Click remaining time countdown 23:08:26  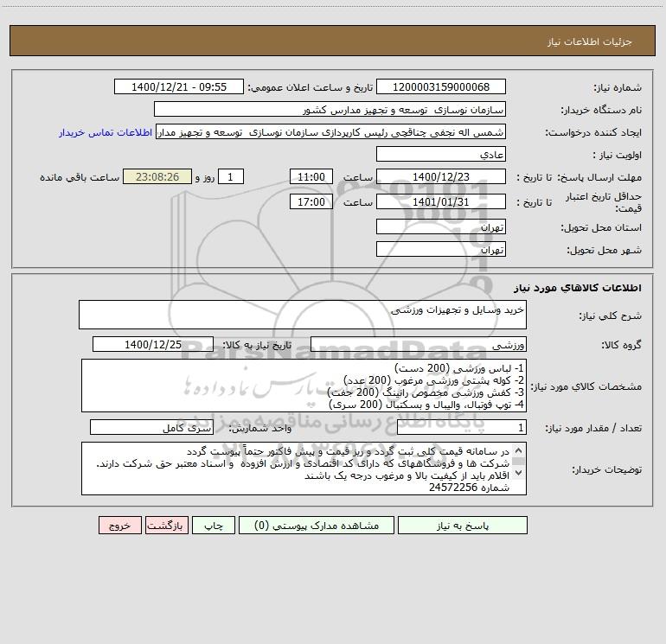[157, 176]
